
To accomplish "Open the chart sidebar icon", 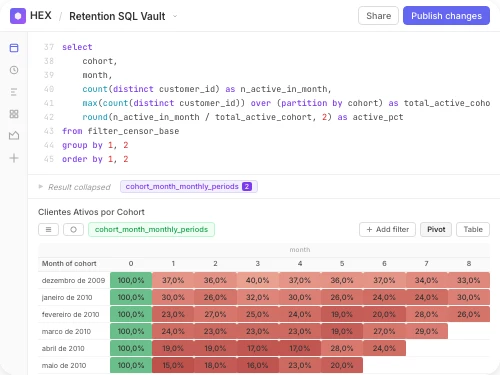I will pyautogui.click(x=14, y=135).
